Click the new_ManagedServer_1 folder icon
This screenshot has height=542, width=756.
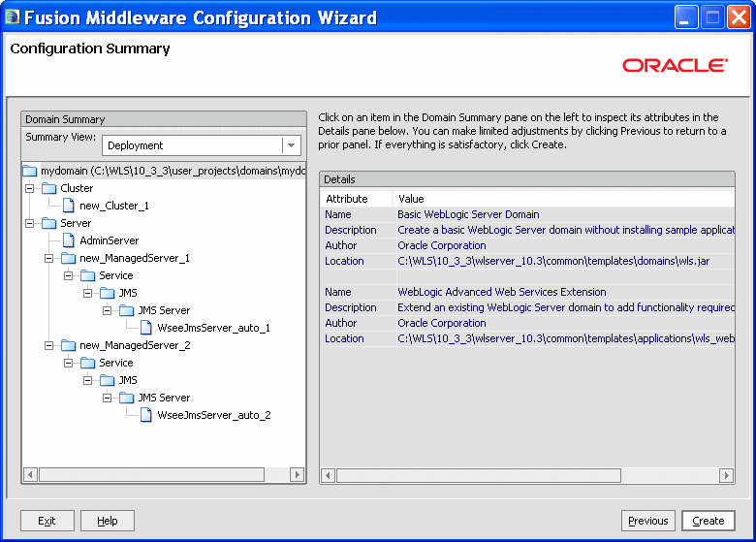click(69, 258)
